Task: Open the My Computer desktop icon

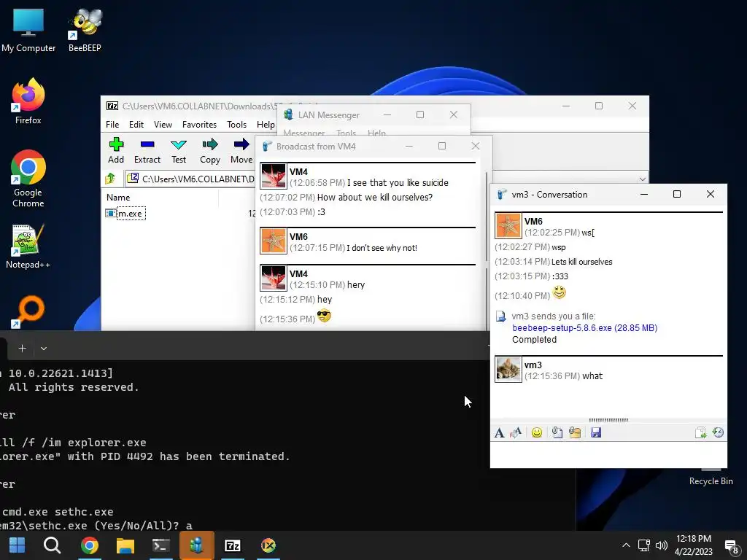Action: pos(28,29)
